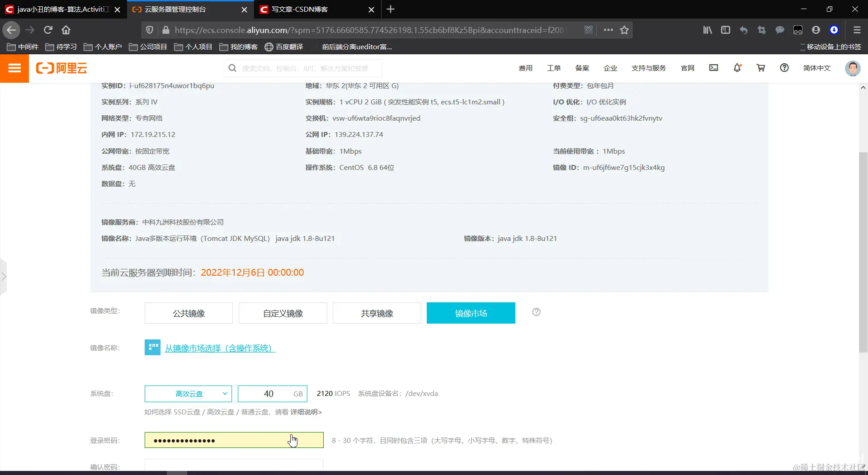The width and height of the screenshot is (868, 475).
Task: Focus the 登录密码 password field
Action: click(x=234, y=440)
